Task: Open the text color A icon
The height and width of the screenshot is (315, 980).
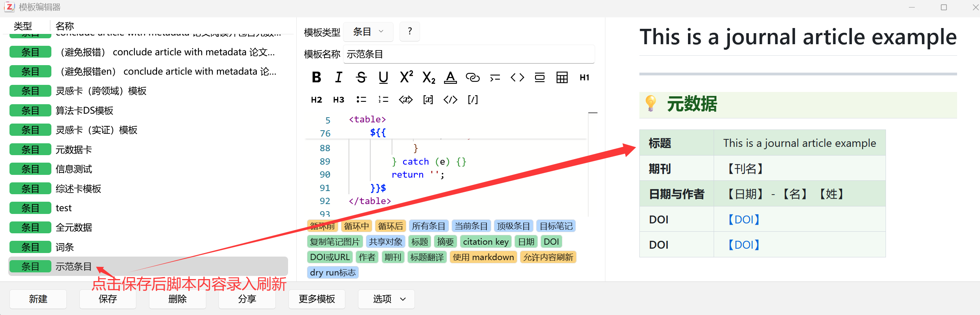Action: pyautogui.click(x=450, y=77)
